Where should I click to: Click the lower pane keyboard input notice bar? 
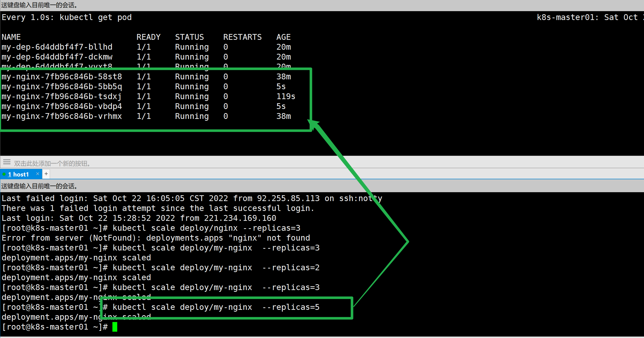coord(322,186)
